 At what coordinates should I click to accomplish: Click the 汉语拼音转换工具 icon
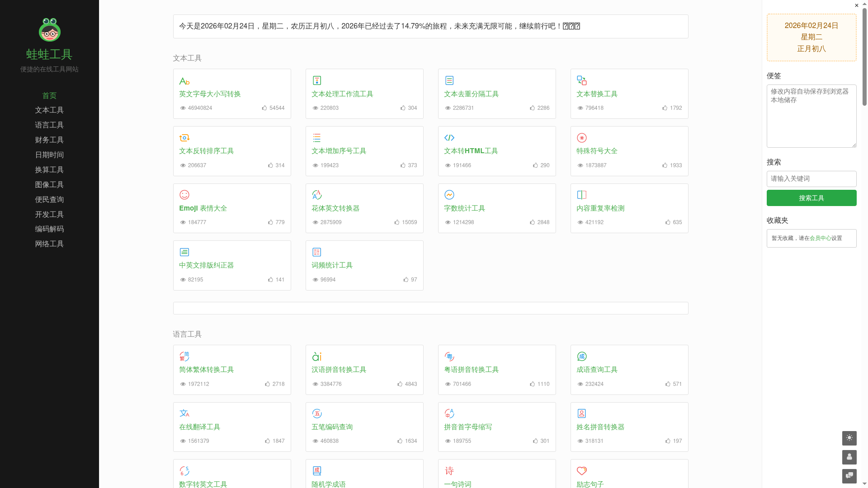[x=316, y=357]
